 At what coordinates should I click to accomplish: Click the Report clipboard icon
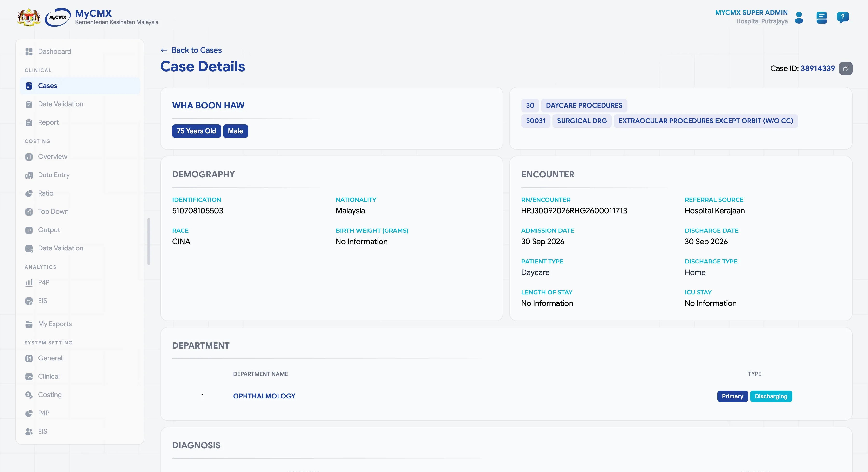pyautogui.click(x=29, y=123)
